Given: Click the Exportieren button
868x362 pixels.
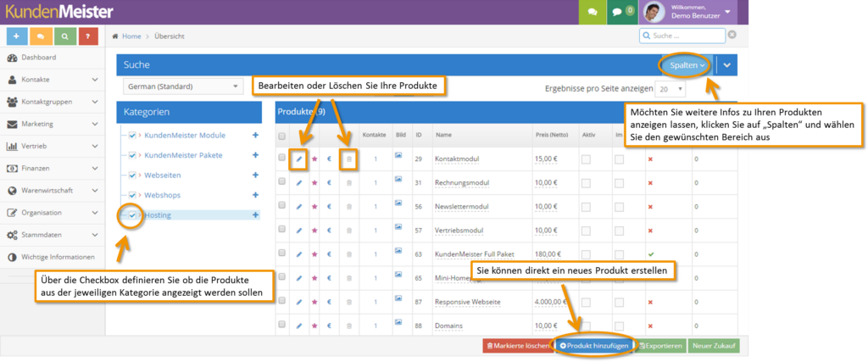Looking at the screenshot, I should click(660, 346).
